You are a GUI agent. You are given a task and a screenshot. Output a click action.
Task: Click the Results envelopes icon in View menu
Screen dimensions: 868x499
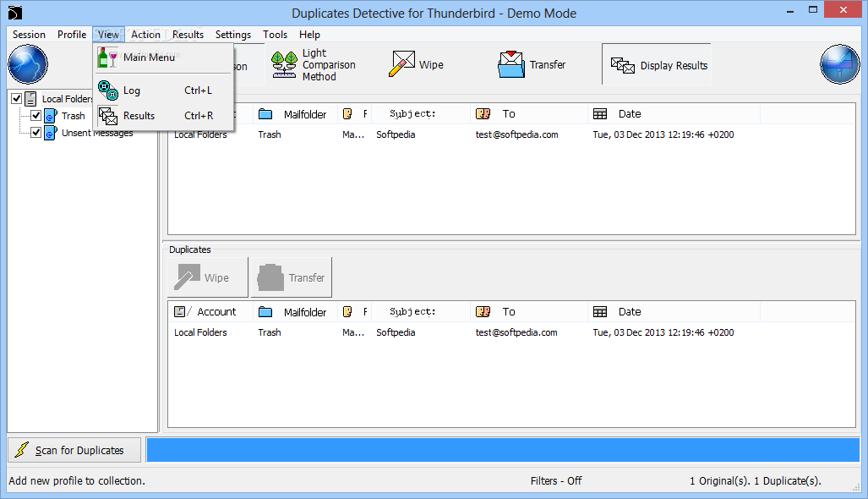tap(108, 115)
